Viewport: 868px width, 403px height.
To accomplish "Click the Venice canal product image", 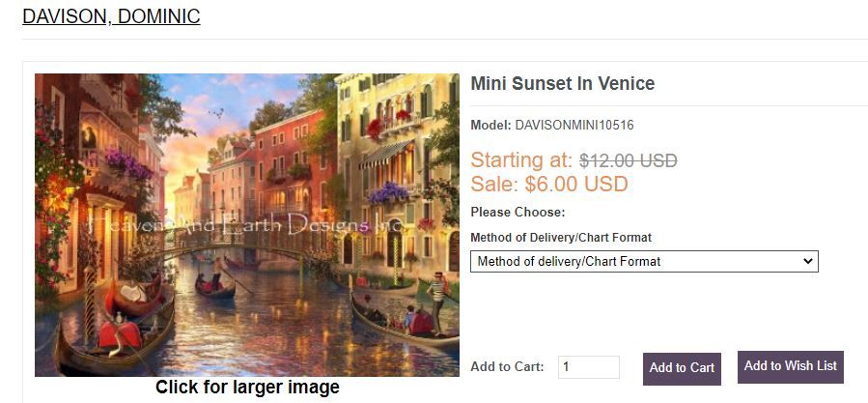I will [x=247, y=225].
